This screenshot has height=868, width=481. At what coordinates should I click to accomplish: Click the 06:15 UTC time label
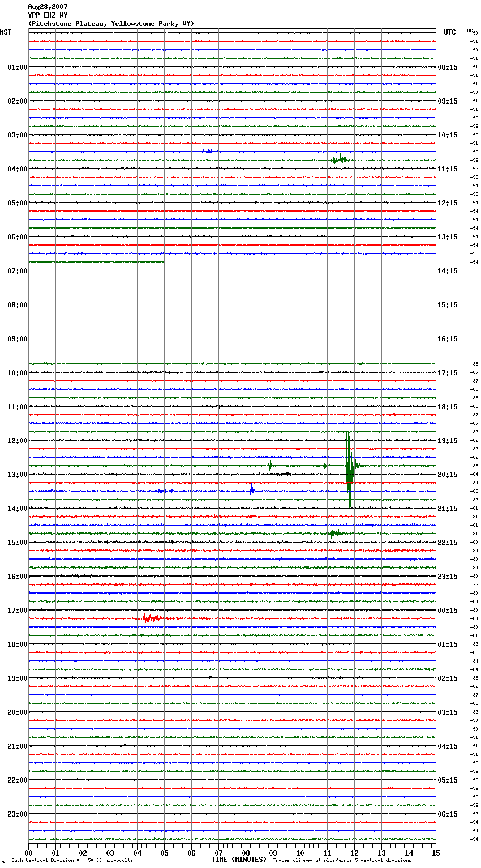[x=448, y=814]
